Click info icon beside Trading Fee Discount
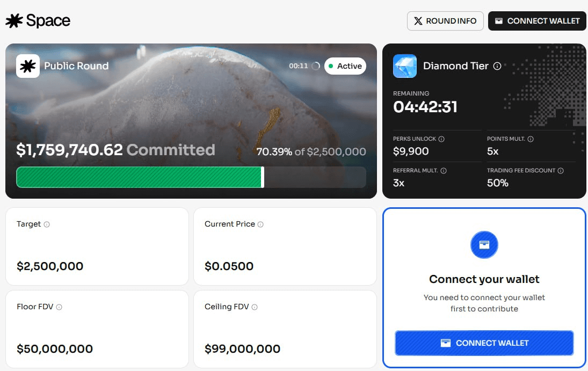Viewport: 588px width, 371px height. click(x=561, y=171)
